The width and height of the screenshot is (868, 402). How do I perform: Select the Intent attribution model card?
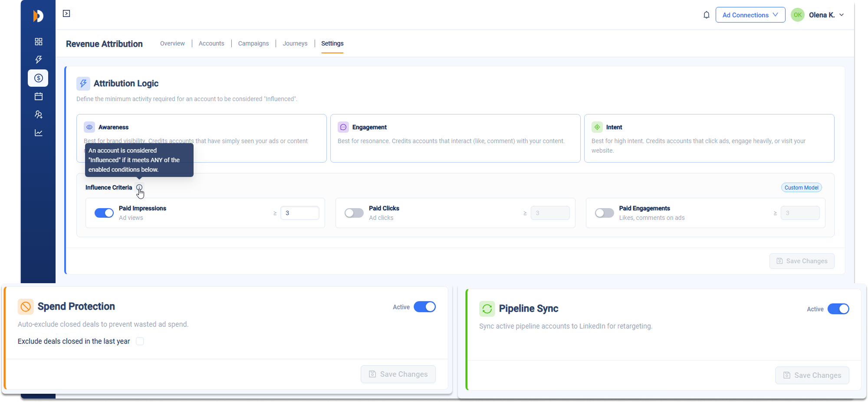point(709,138)
